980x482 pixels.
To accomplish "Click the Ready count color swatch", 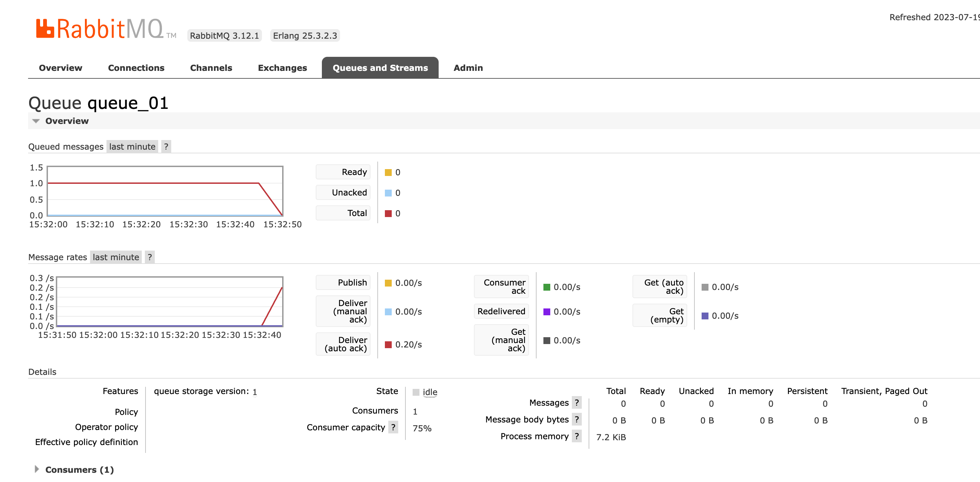I will pyautogui.click(x=388, y=172).
